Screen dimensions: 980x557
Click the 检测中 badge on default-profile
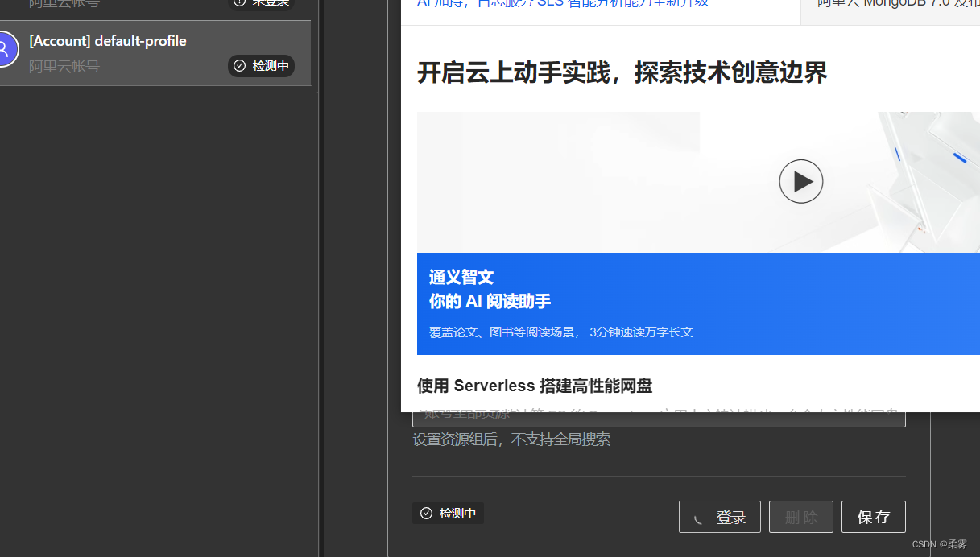(261, 66)
